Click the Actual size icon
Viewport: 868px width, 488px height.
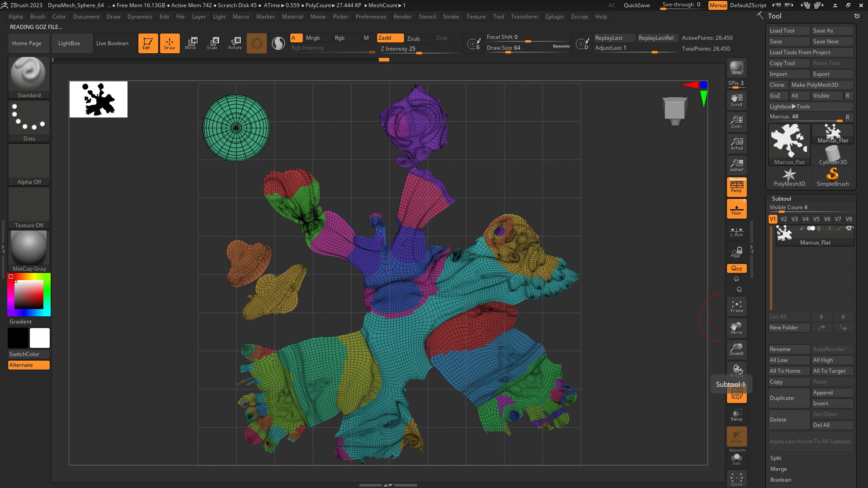[736, 144]
